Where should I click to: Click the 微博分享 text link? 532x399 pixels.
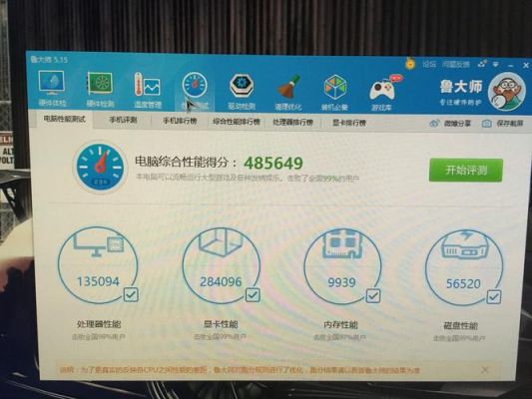pyautogui.click(x=457, y=124)
